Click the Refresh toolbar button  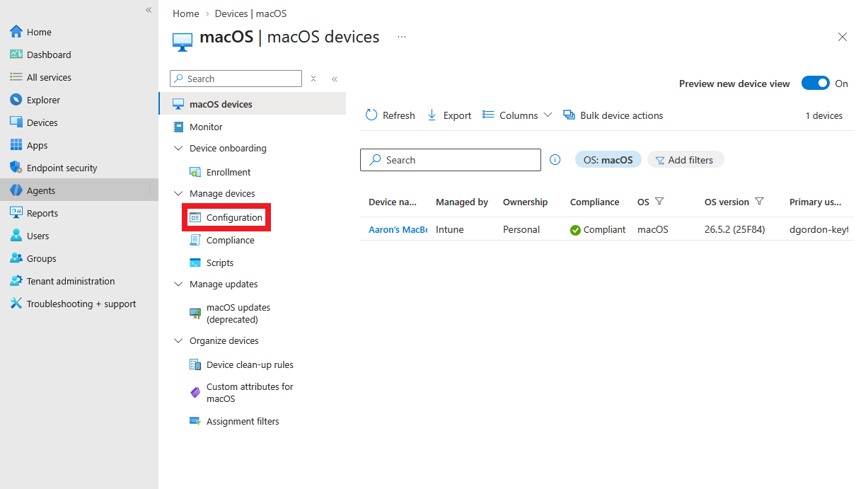coord(390,115)
